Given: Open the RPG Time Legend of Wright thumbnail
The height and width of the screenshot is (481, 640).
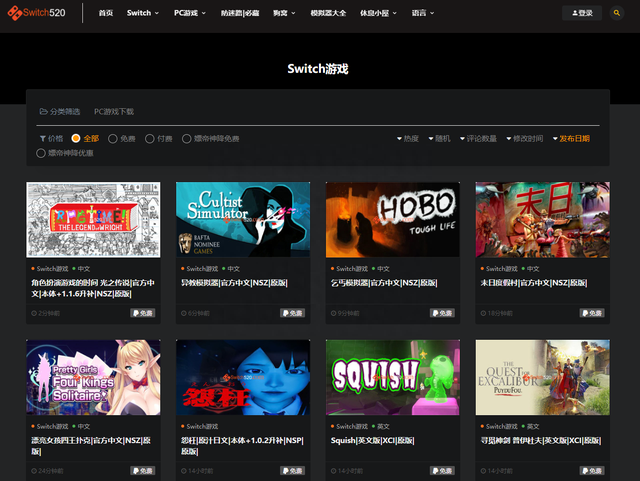Looking at the screenshot, I should pos(93,220).
